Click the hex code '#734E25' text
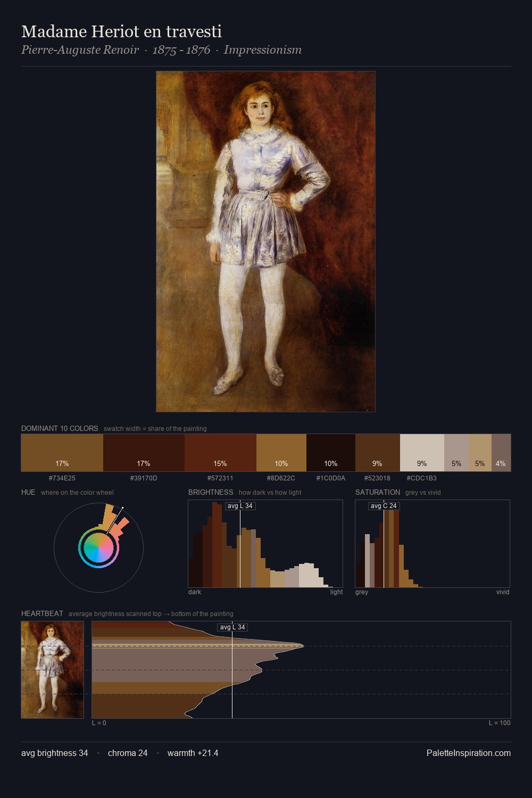 click(x=62, y=478)
